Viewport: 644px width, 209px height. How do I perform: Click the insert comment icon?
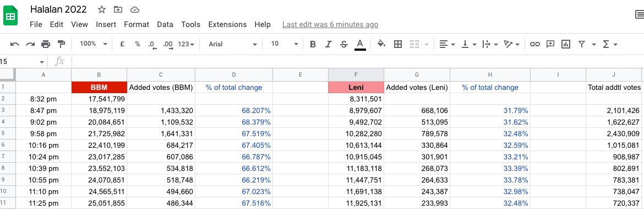coord(550,44)
